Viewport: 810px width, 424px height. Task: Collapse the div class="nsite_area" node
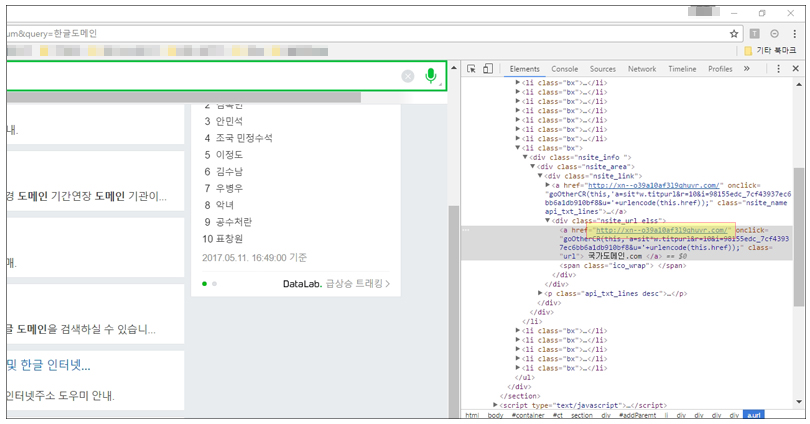[x=533, y=166]
